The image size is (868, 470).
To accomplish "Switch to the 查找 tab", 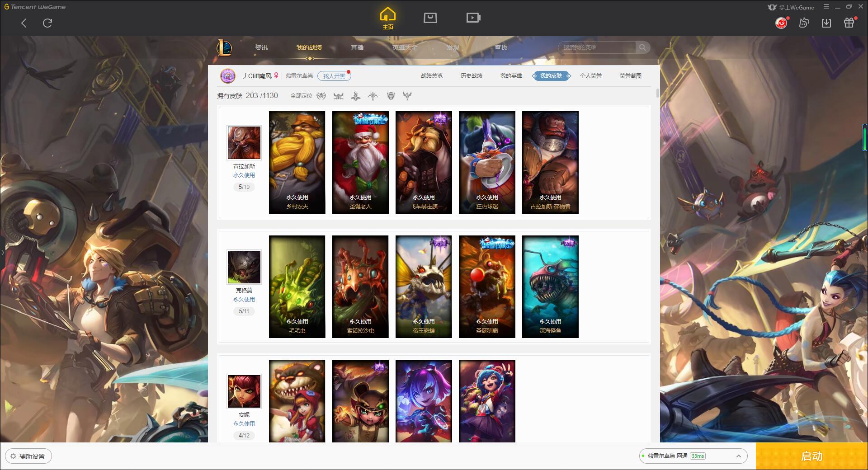I will coord(501,47).
